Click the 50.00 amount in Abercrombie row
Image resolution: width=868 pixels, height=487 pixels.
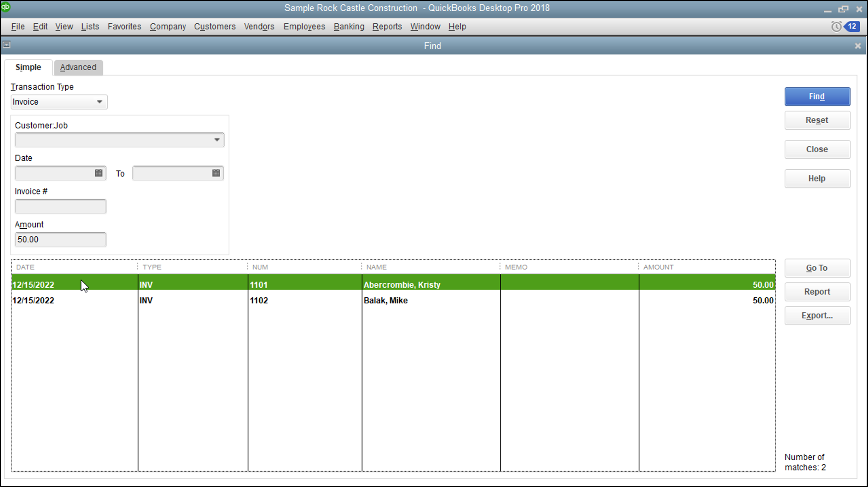pyautogui.click(x=707, y=285)
